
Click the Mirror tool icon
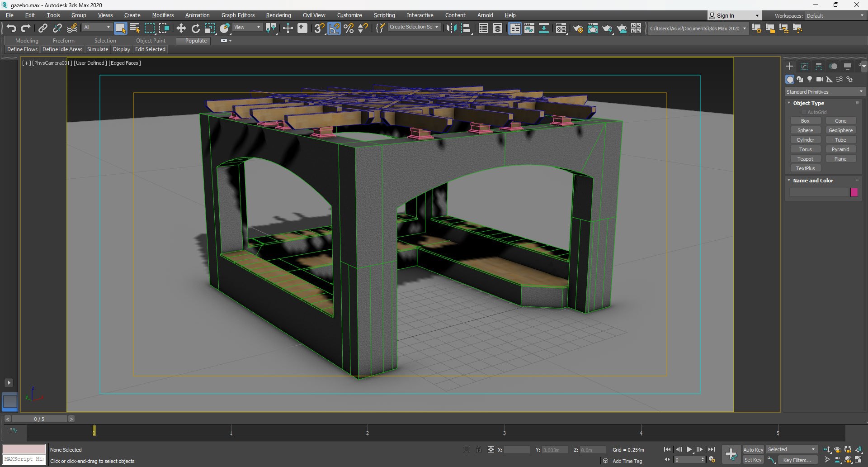pos(451,29)
